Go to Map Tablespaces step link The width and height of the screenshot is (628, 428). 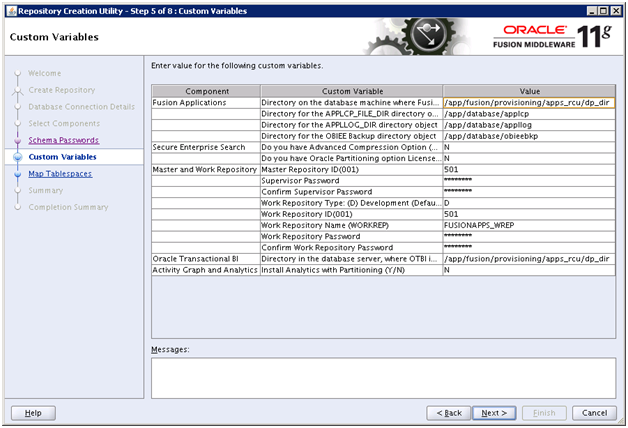[x=60, y=174]
